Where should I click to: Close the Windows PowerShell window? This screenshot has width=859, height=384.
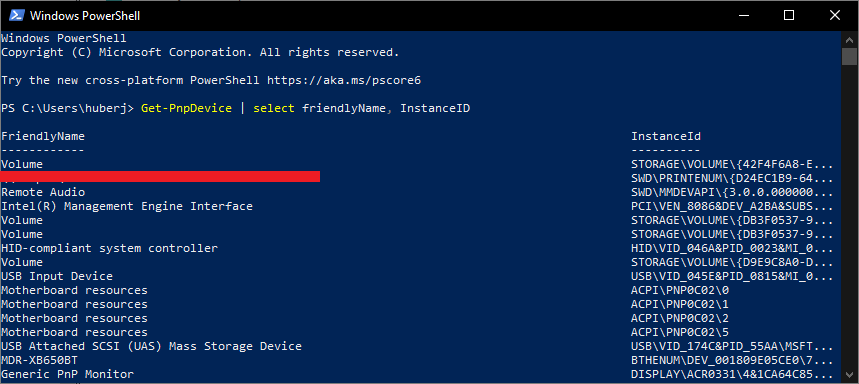[834, 15]
